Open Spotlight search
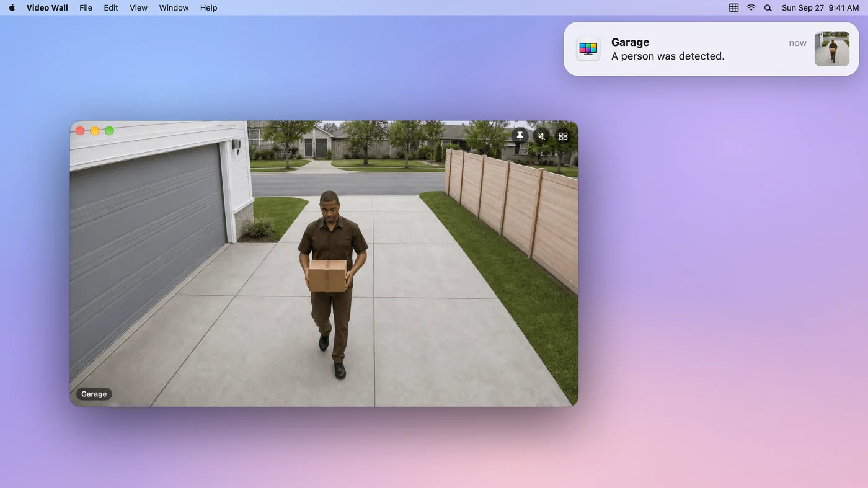Viewport: 868px width, 488px height. pyautogui.click(x=768, y=7)
